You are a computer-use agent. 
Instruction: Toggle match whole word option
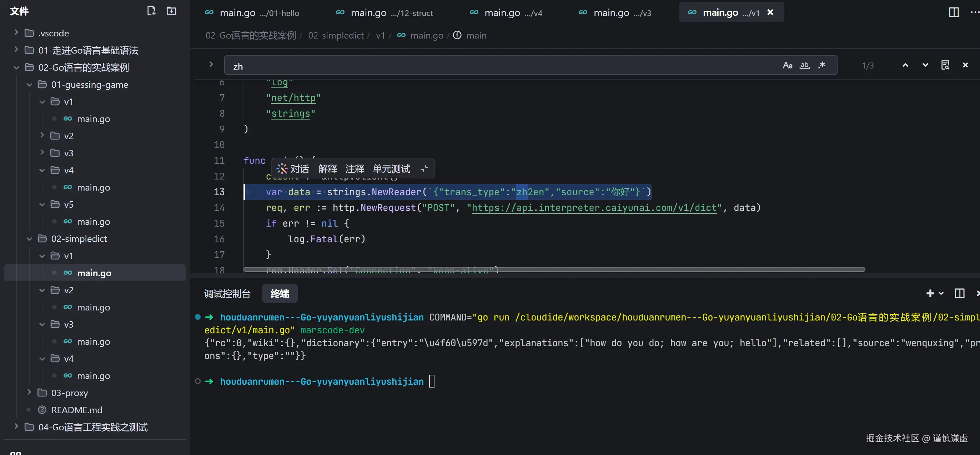[804, 65]
